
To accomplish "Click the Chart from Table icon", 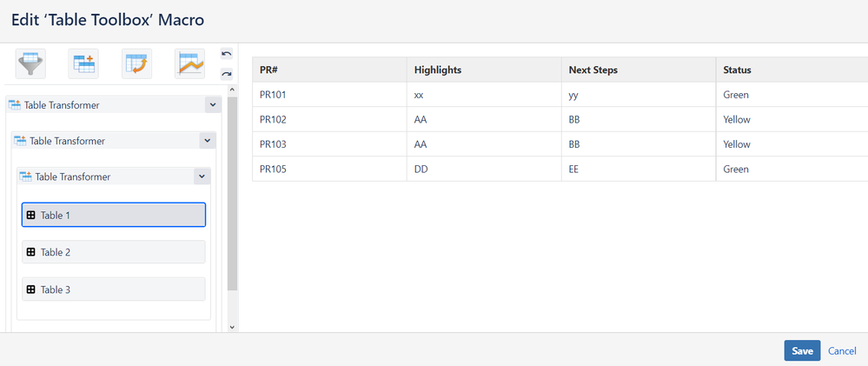I will [x=190, y=63].
